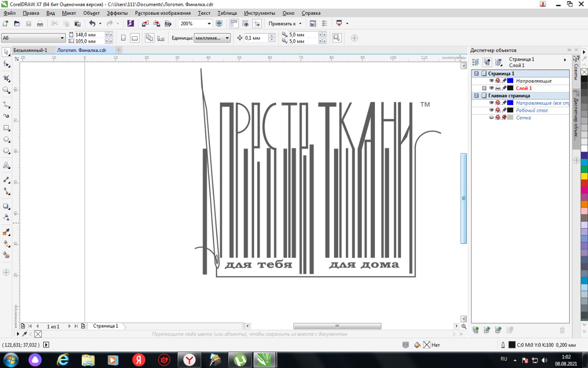Pick the yellow swatch in the palette
Screen dimensions: 588x368
point(584,176)
